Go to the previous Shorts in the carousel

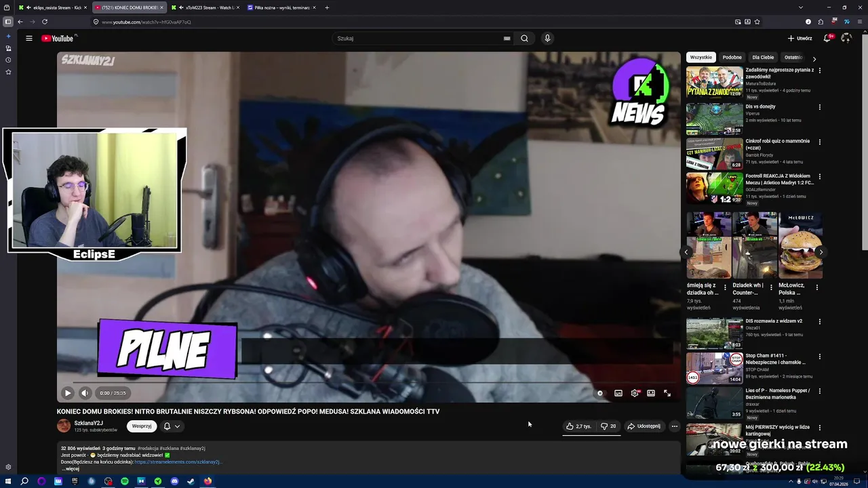[x=686, y=252]
